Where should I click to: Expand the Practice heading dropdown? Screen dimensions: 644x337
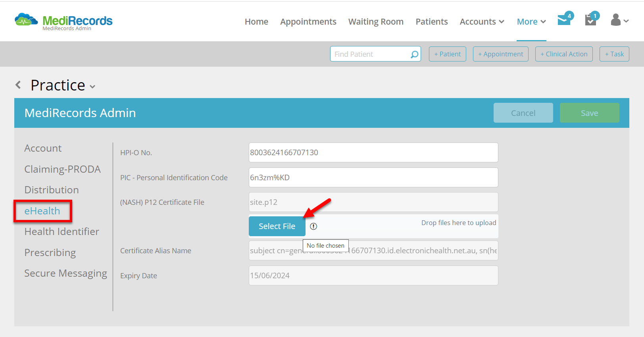[92, 87]
